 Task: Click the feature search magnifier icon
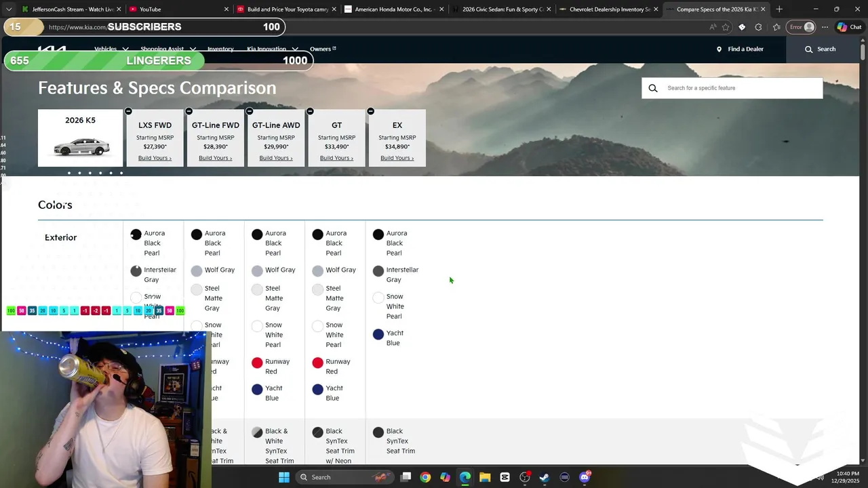(653, 88)
